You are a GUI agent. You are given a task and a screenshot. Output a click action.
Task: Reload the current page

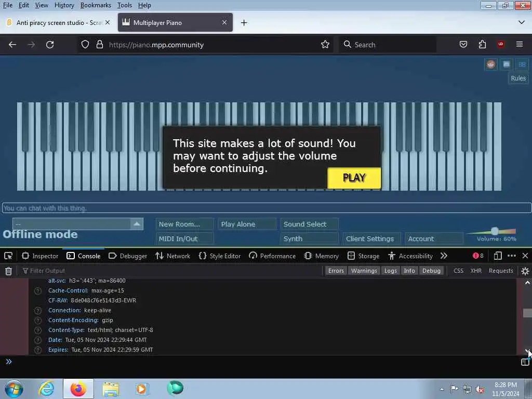point(50,45)
